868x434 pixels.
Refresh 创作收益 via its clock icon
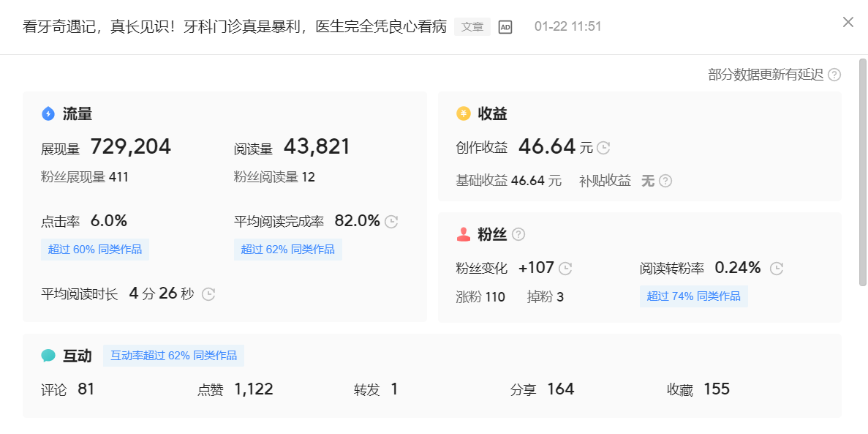pos(602,147)
